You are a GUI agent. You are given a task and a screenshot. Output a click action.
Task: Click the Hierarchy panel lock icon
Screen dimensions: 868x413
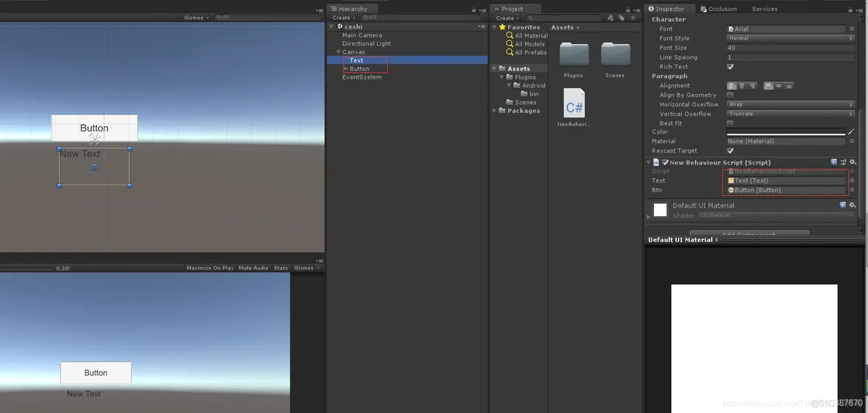pos(474,10)
